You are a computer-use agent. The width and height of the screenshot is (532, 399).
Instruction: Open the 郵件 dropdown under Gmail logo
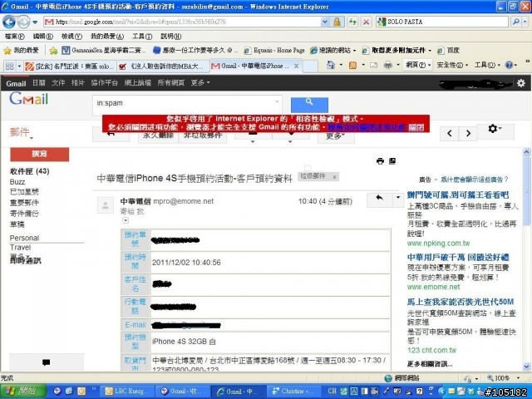(x=22, y=132)
